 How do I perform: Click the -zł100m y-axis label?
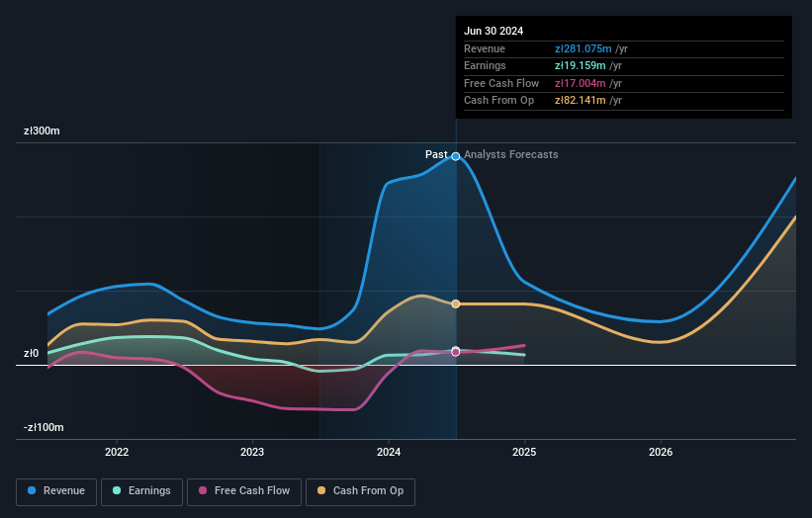44,427
